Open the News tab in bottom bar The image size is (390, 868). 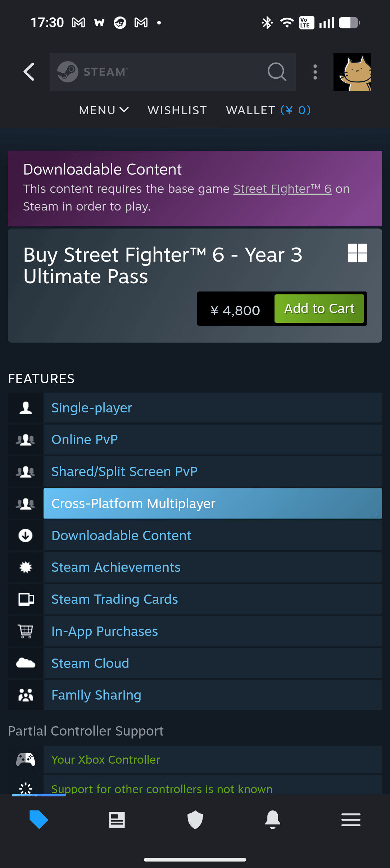point(117,820)
